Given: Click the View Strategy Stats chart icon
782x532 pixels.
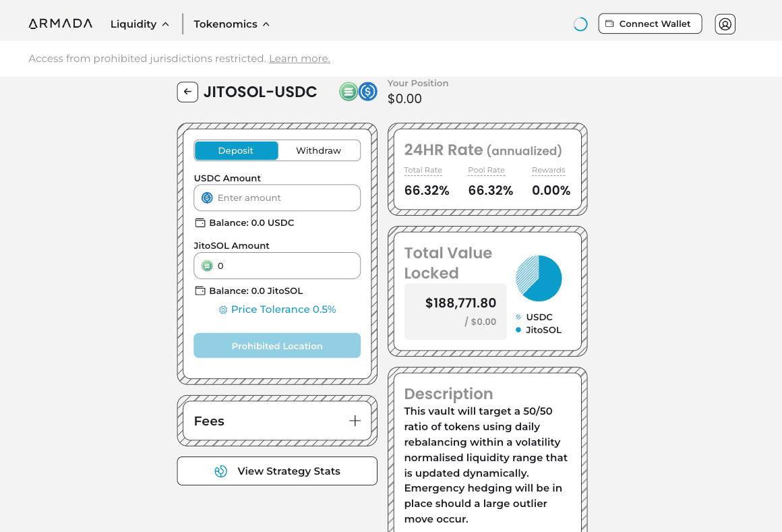Looking at the screenshot, I should 221,471.
